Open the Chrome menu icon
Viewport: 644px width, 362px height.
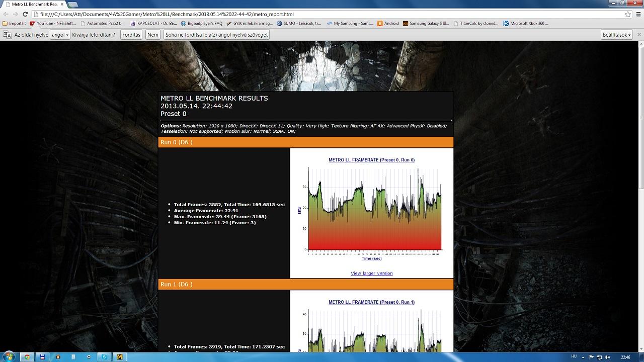click(x=638, y=14)
